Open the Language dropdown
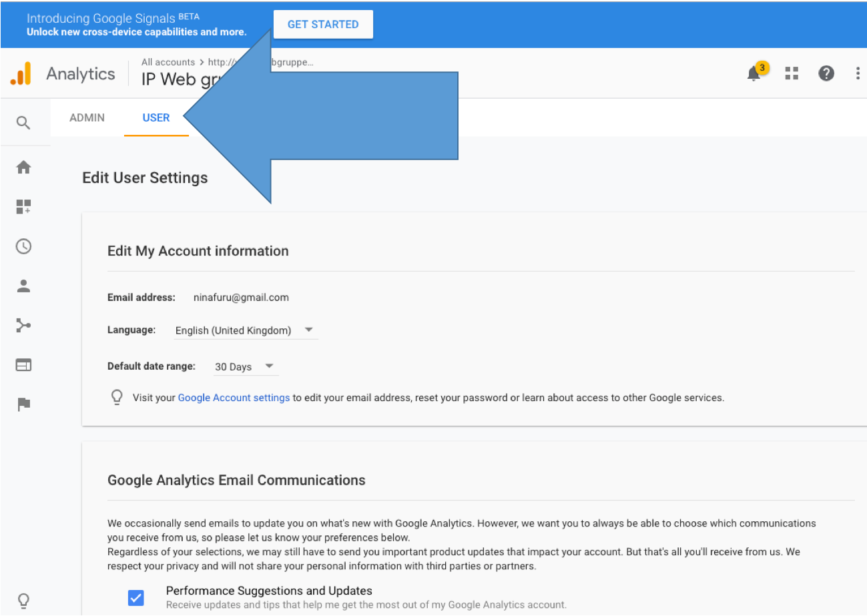The height and width of the screenshot is (616, 867). coord(245,330)
